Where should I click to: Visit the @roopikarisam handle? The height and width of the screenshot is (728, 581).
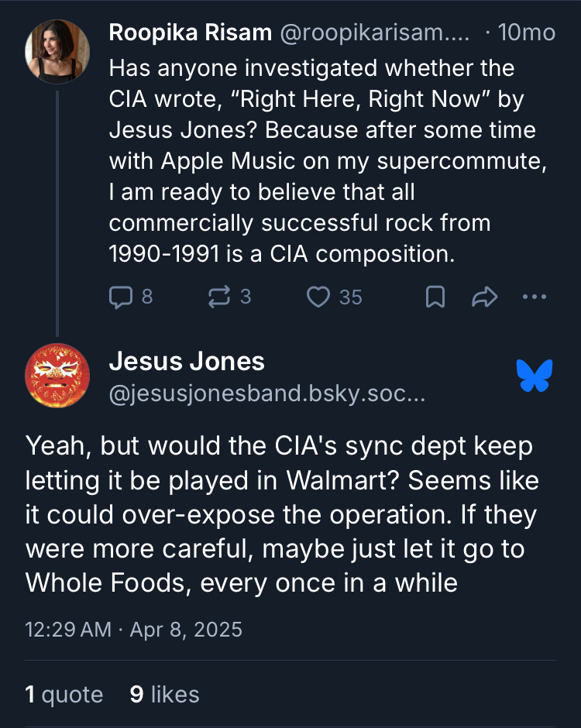376,33
